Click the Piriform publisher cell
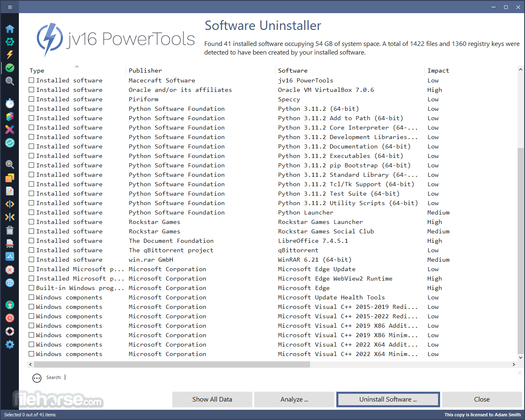Screen dimensions: 525x420 click(x=144, y=99)
